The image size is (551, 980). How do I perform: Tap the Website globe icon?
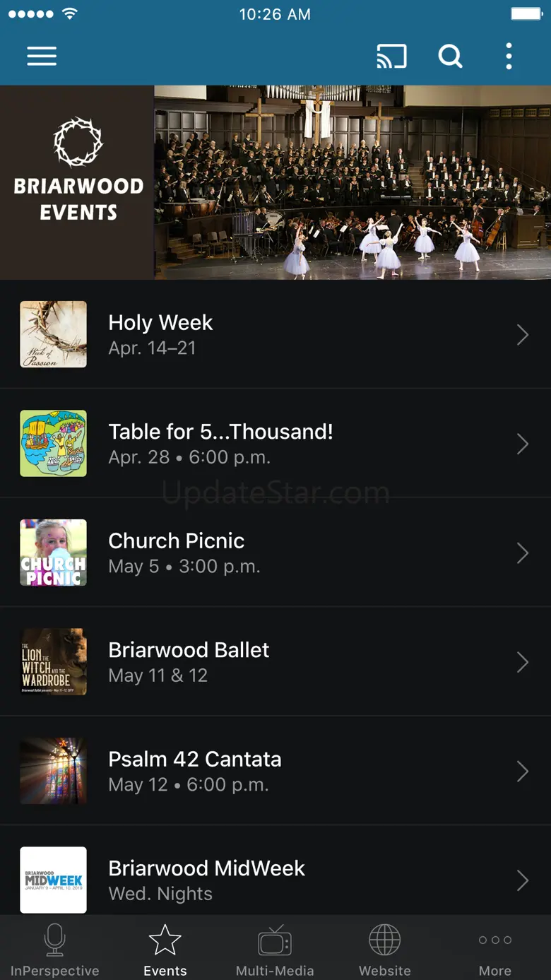coord(385,940)
